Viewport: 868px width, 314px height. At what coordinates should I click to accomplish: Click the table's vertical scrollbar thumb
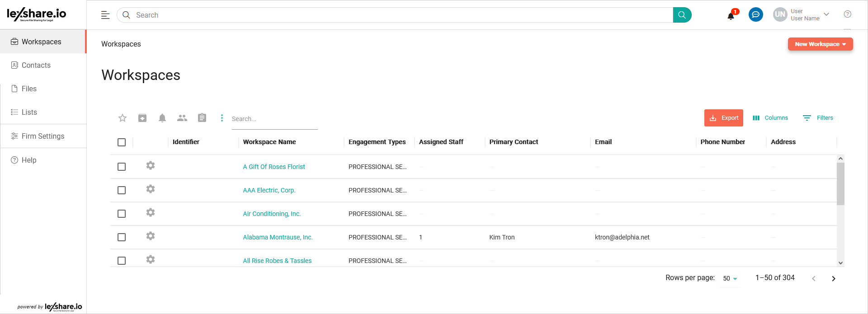(840, 183)
